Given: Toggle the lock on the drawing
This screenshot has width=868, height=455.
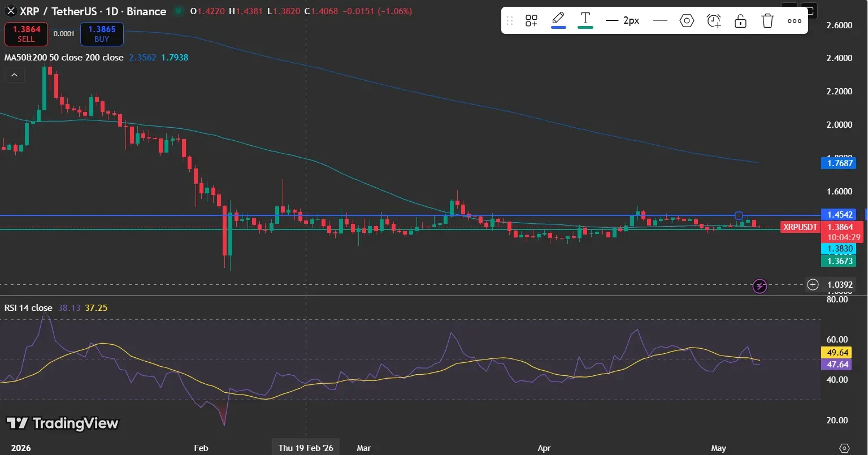Looking at the screenshot, I should 740,21.
